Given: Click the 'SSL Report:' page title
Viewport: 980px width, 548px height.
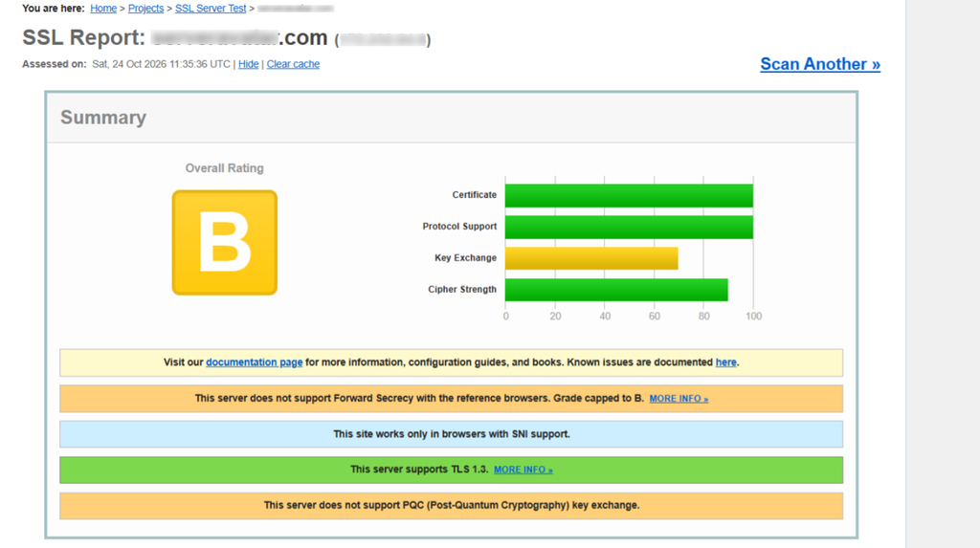Looking at the screenshot, I should tap(84, 37).
